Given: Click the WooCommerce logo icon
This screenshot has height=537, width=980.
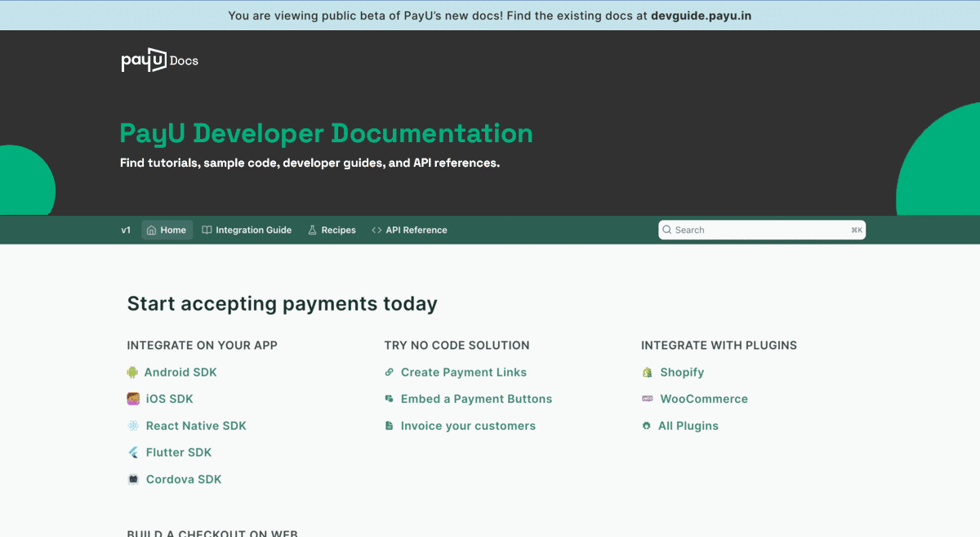Looking at the screenshot, I should click(647, 399).
